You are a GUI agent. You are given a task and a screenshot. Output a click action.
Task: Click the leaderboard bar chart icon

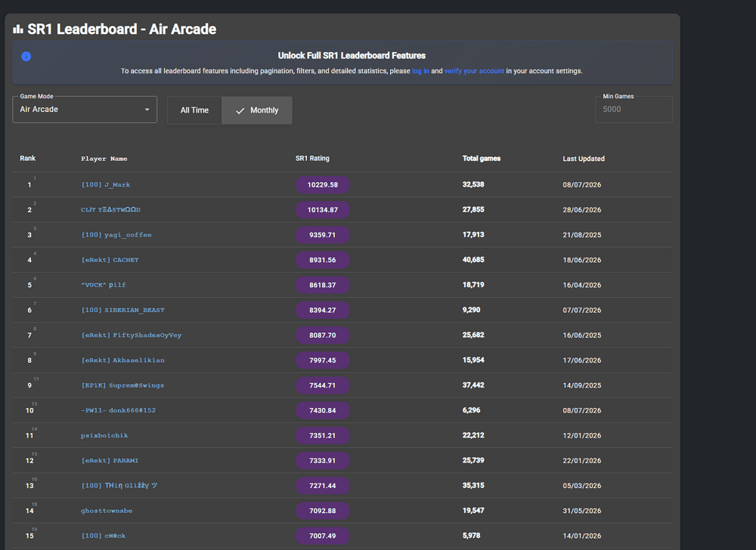pos(18,29)
